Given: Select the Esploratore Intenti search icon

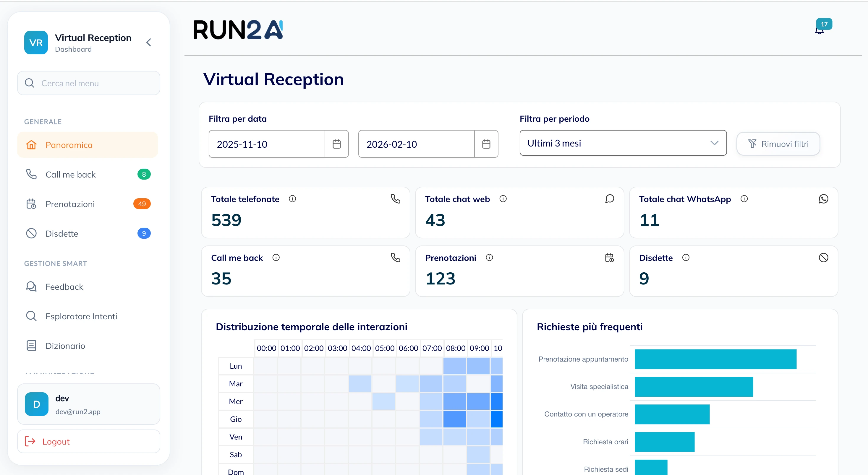Looking at the screenshot, I should point(31,316).
